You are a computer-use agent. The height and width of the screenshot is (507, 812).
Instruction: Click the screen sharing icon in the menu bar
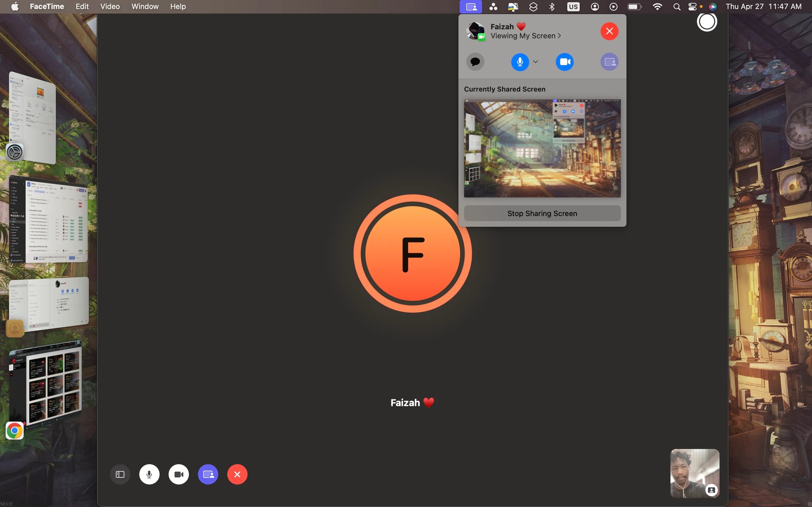[471, 6]
